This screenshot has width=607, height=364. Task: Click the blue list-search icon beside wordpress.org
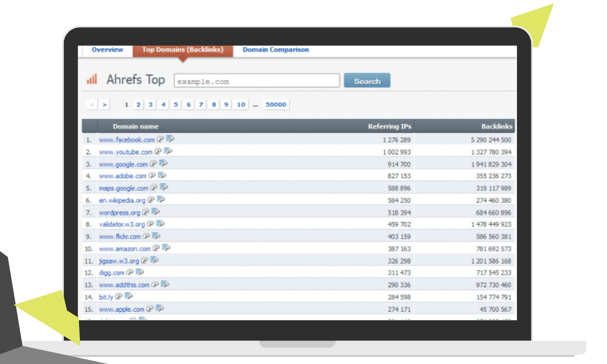click(x=156, y=212)
